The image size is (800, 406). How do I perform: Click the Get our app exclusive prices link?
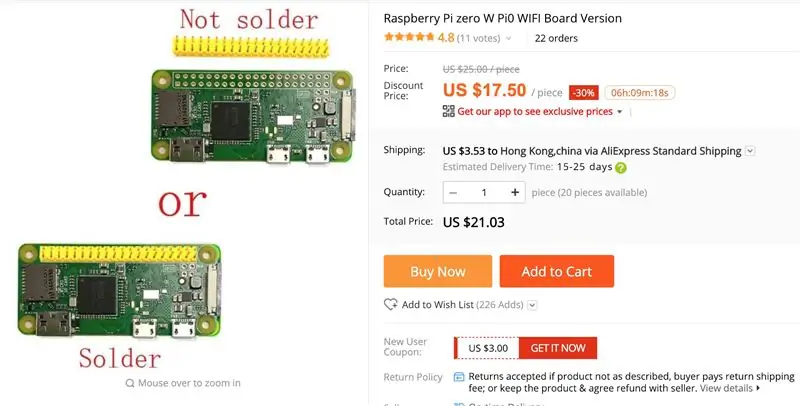[x=535, y=111]
